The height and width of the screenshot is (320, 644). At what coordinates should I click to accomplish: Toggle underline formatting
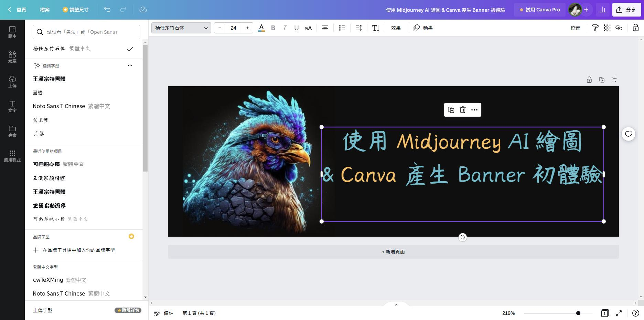pos(296,28)
